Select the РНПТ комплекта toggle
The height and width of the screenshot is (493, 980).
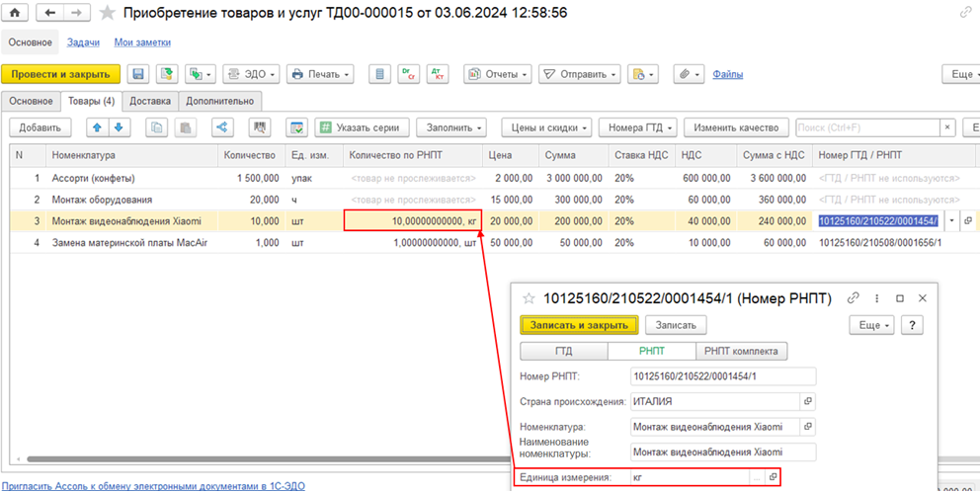[741, 351]
